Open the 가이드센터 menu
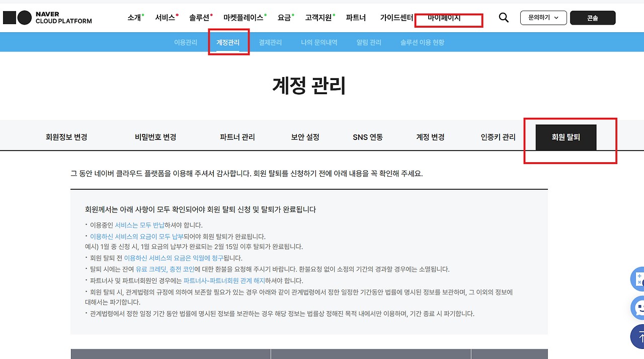Screen dimensions: 644x359 click(x=396, y=18)
